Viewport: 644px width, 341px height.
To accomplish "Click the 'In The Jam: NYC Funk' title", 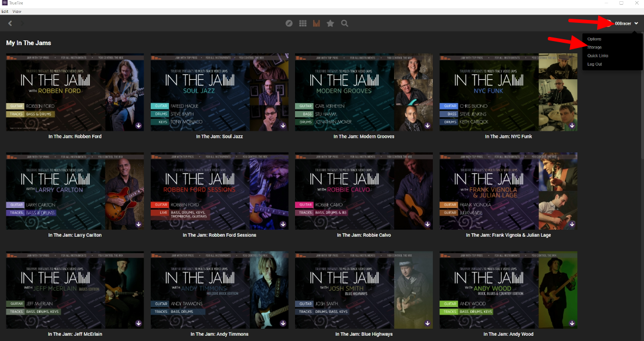I will (509, 137).
